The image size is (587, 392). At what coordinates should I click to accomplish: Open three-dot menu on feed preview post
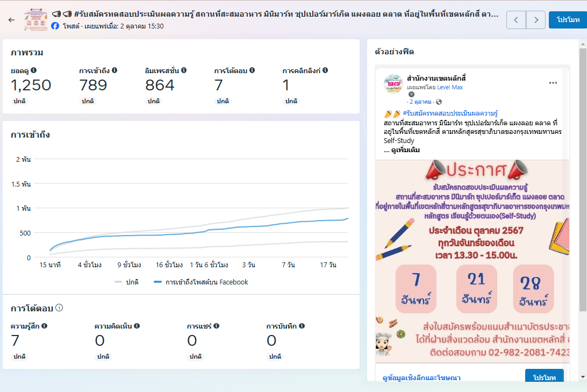(x=553, y=83)
